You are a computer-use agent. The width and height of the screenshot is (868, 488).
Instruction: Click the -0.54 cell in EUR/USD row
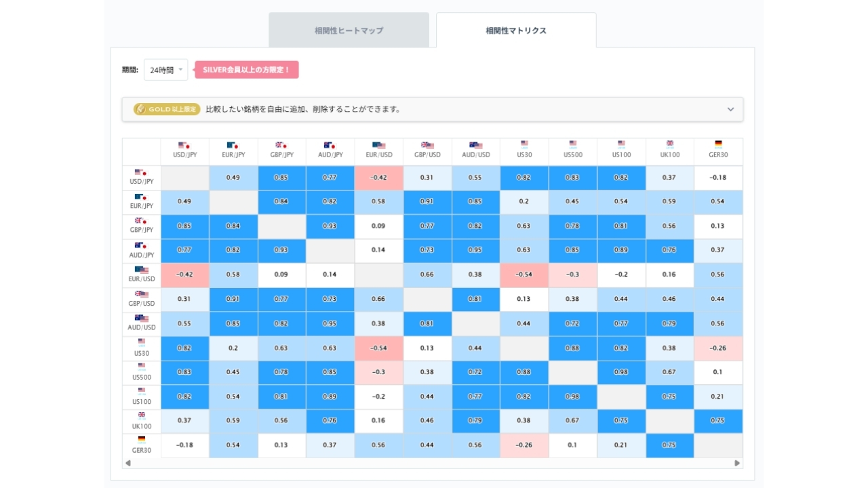point(524,274)
